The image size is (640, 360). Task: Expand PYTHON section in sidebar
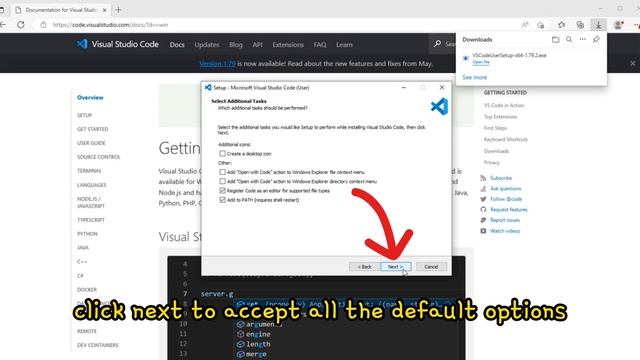(x=87, y=234)
